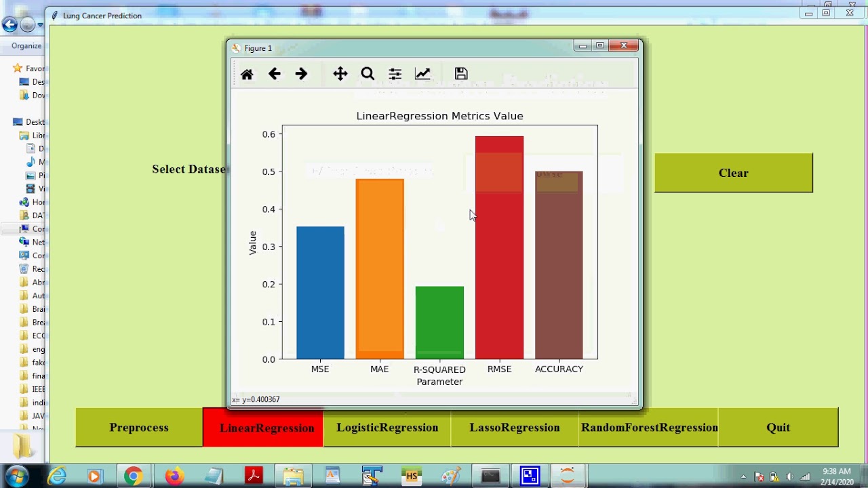
Task: Select the Pan axes tool
Action: click(340, 74)
